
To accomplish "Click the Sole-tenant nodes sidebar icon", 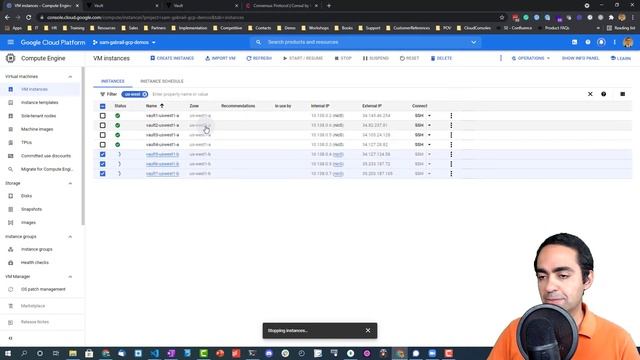I will (11, 116).
